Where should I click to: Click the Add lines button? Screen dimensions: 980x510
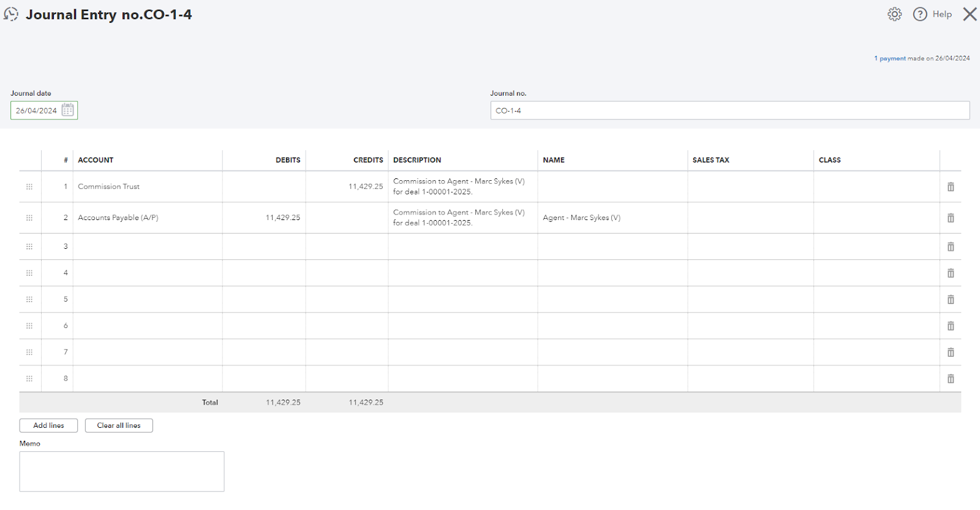point(48,425)
